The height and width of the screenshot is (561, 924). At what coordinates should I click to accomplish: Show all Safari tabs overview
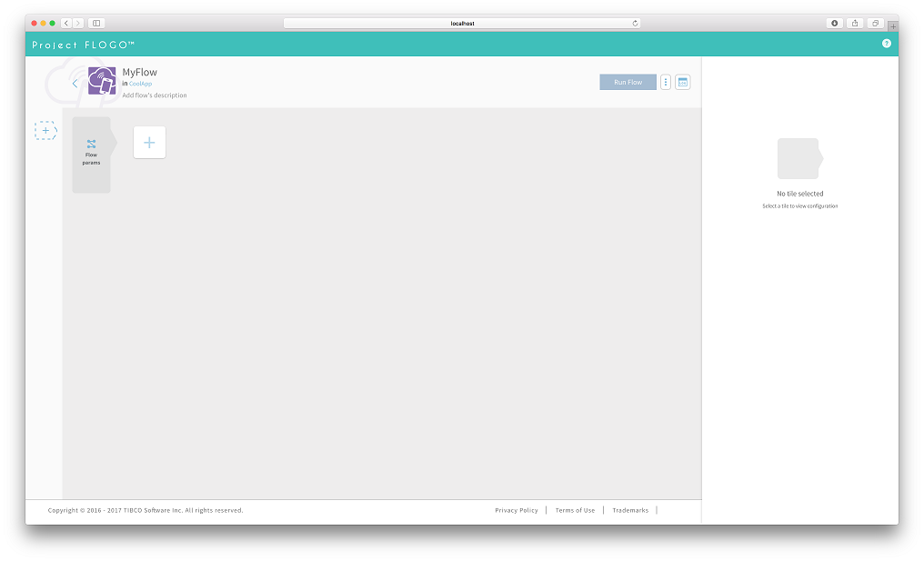point(876,23)
